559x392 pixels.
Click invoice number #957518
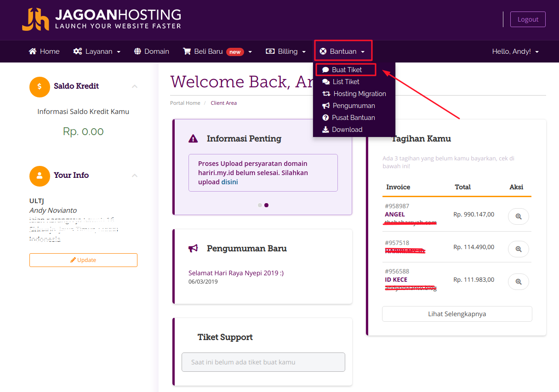click(397, 243)
